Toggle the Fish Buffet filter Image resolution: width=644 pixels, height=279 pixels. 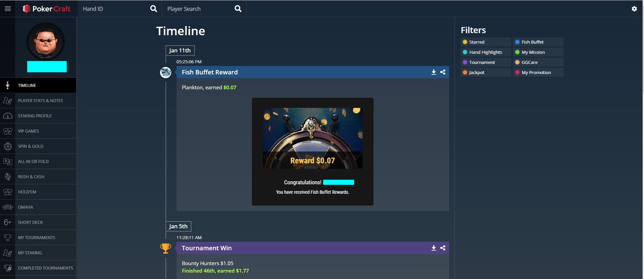pos(538,42)
